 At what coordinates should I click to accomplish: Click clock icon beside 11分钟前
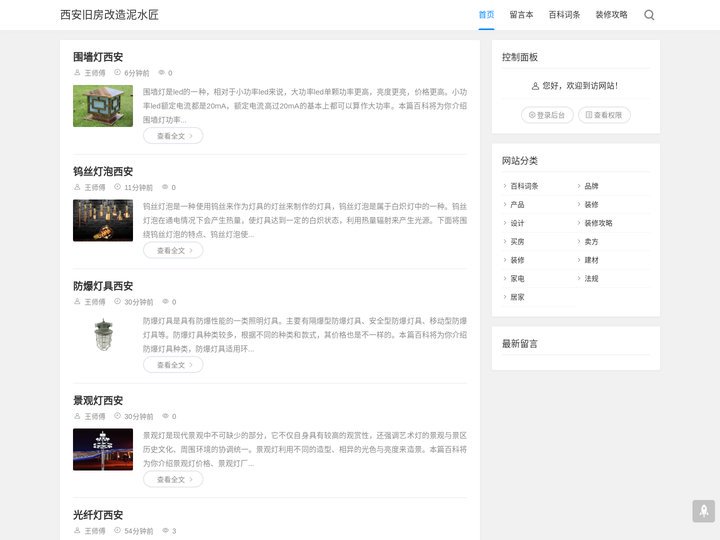tap(117, 187)
